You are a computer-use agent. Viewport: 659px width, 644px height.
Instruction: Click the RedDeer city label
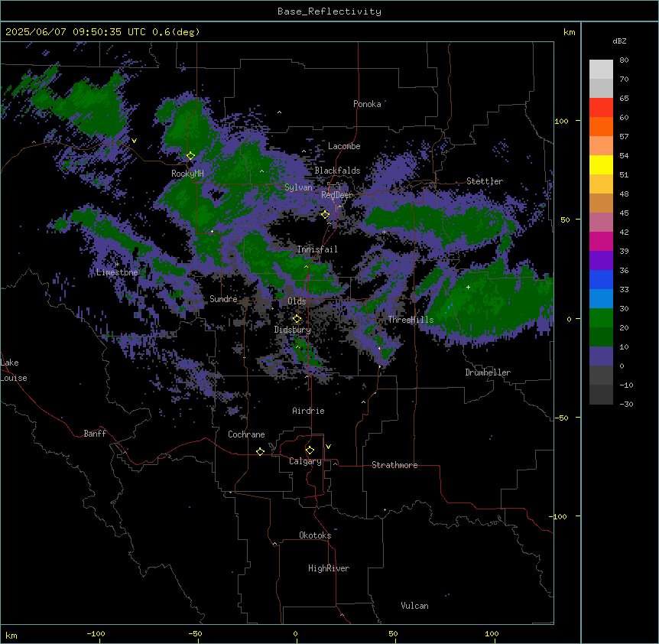tap(336, 195)
